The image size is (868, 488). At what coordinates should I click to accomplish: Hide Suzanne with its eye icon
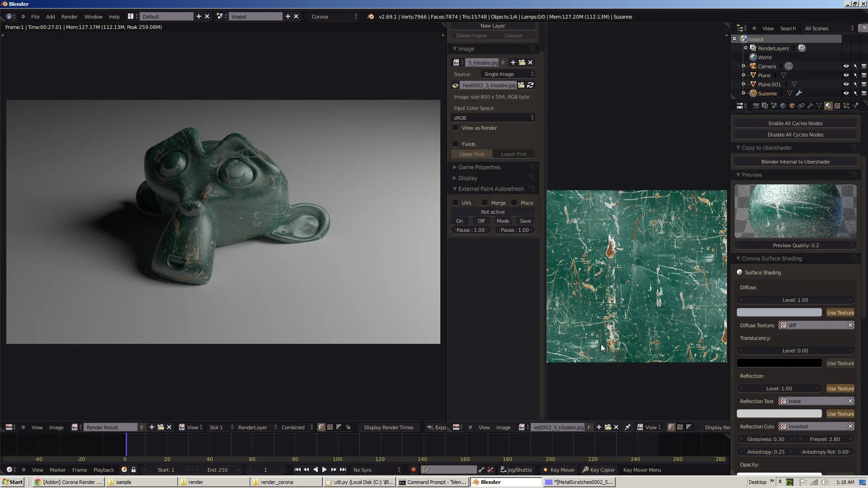[x=846, y=94]
